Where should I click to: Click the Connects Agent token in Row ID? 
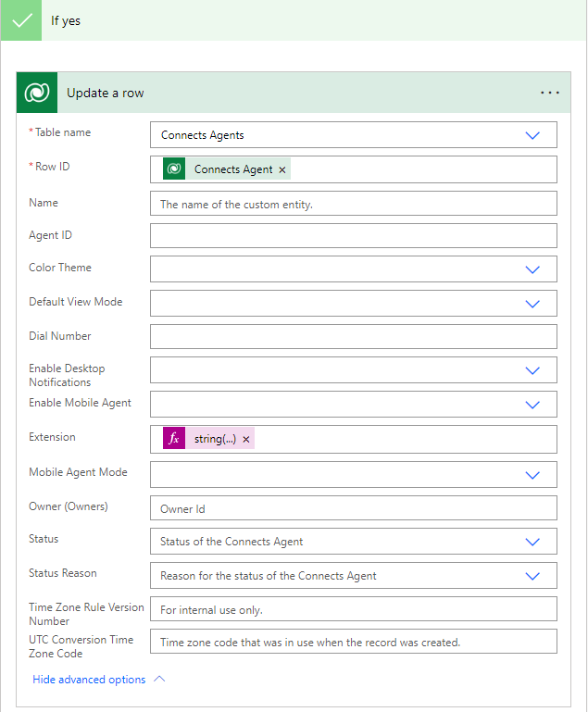pos(227,169)
